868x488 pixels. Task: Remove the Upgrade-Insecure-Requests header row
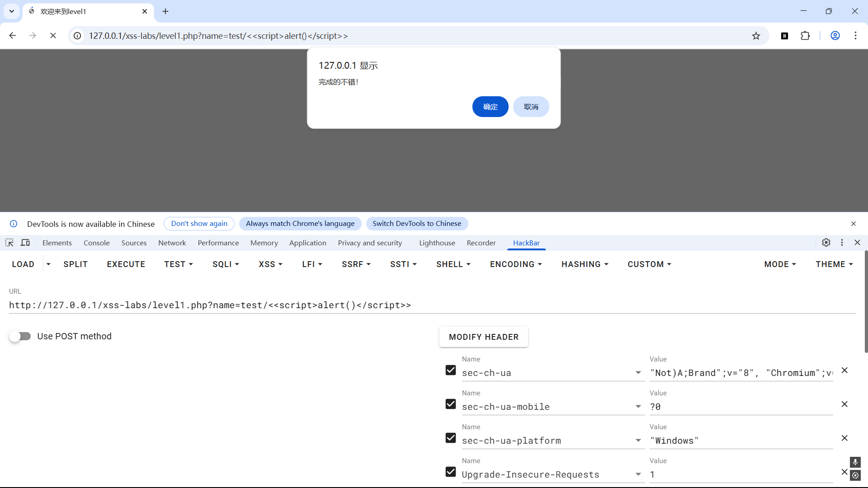[844, 472]
